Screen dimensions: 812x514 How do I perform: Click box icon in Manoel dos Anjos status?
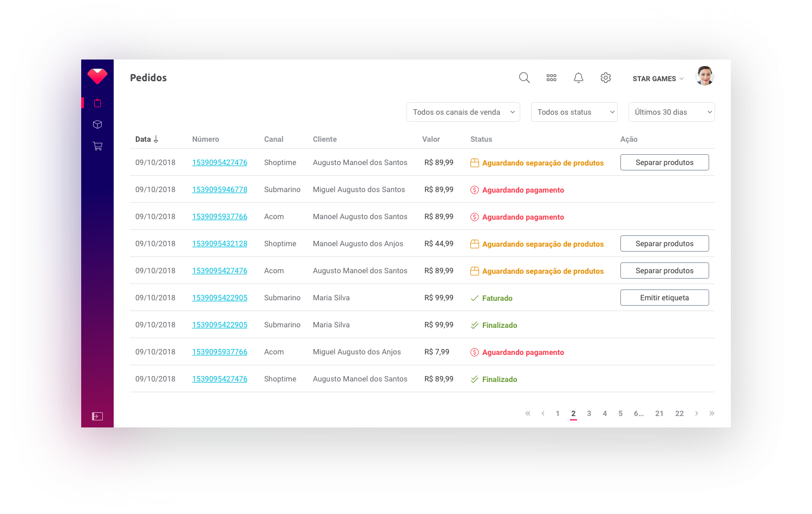tap(475, 244)
